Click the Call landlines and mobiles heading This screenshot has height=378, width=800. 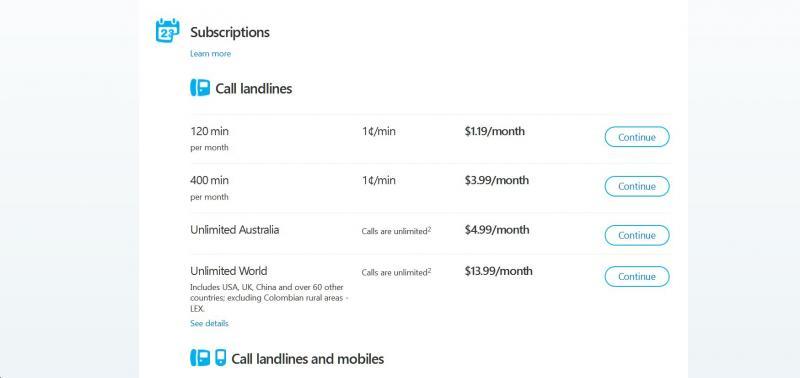(x=308, y=359)
